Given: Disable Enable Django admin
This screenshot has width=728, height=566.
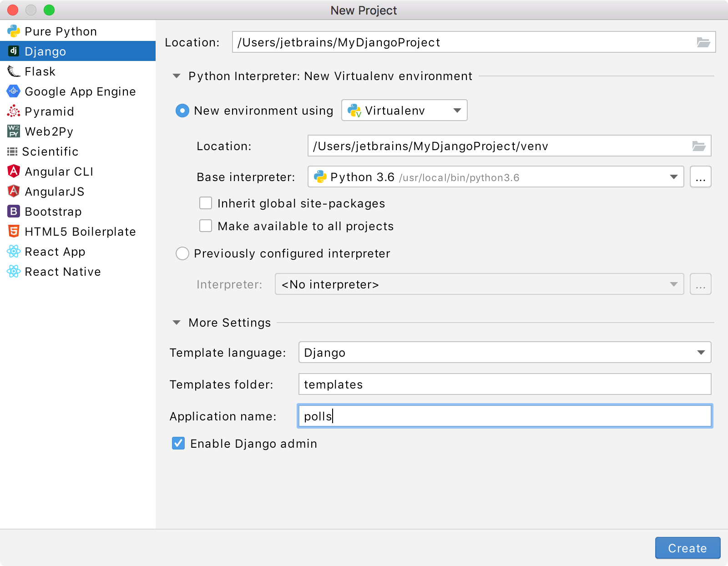Looking at the screenshot, I should [178, 444].
